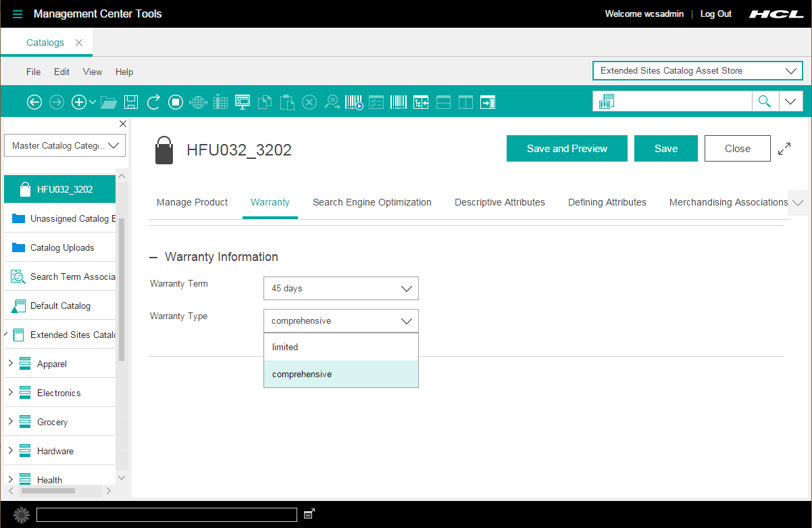The height and width of the screenshot is (528, 812).
Task: Expand the Electronics category in the sidebar
Action: pyautogui.click(x=11, y=392)
